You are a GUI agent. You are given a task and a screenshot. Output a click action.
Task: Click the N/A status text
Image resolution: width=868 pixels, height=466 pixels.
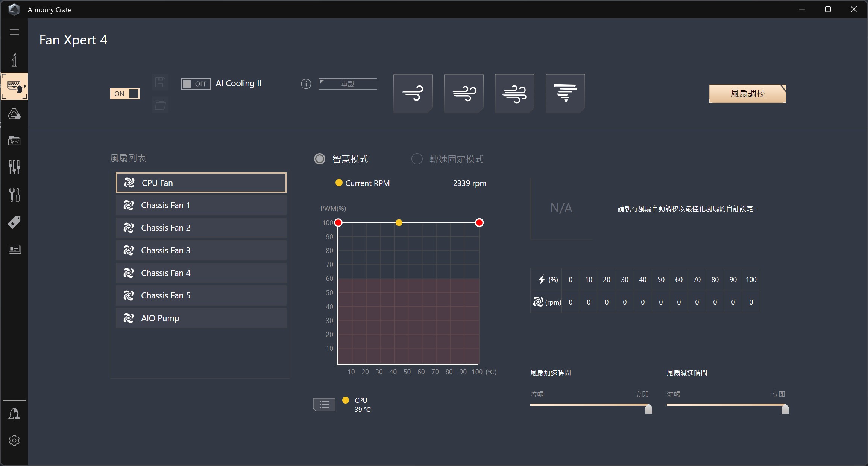point(561,208)
